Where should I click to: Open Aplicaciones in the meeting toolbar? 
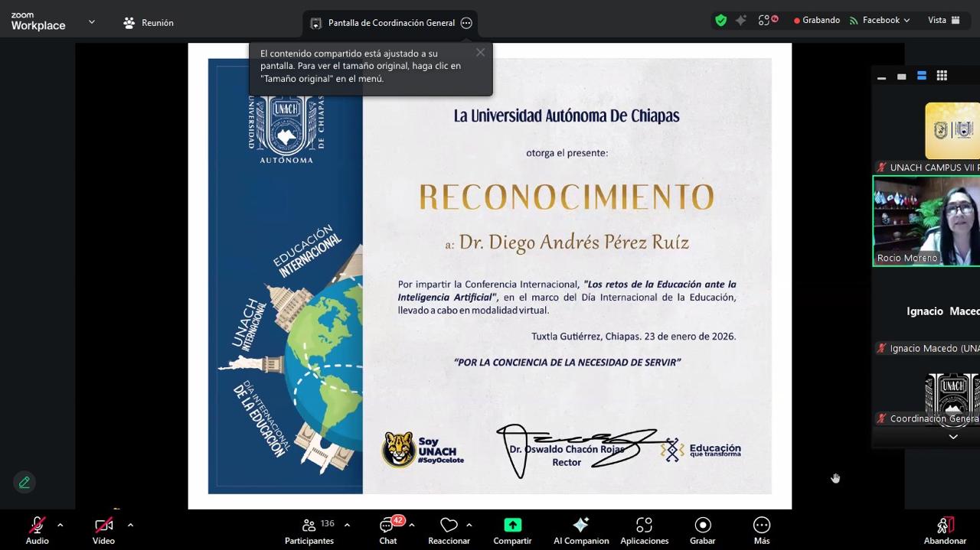pyautogui.click(x=644, y=526)
